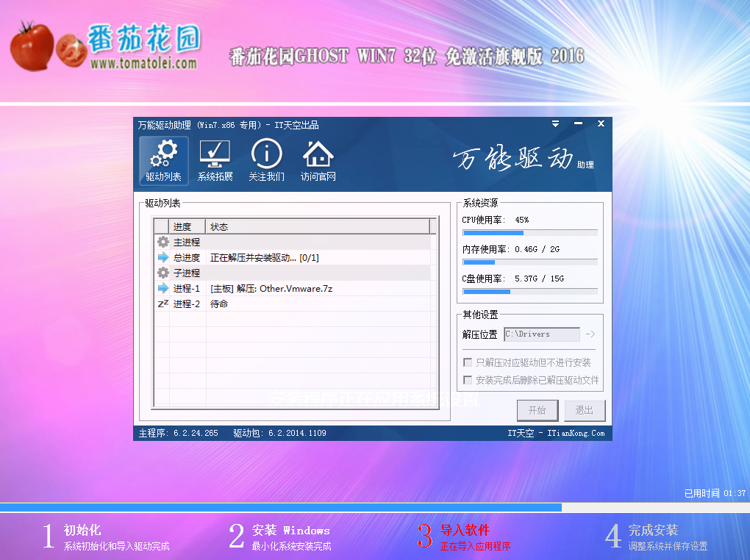The height and width of the screenshot is (560, 750).
Task: Close the 万能驱动助理 window
Action: pos(601,124)
